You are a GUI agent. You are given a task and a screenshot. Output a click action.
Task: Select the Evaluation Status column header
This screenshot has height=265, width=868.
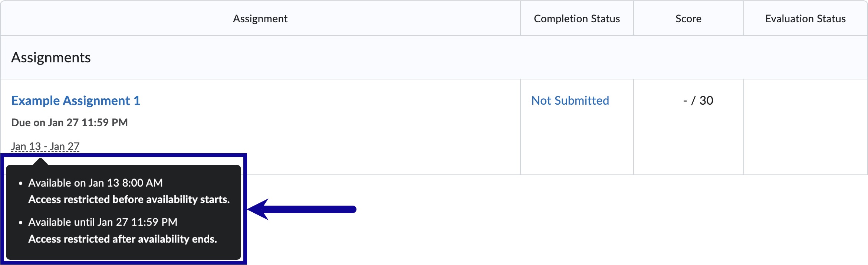(805, 19)
